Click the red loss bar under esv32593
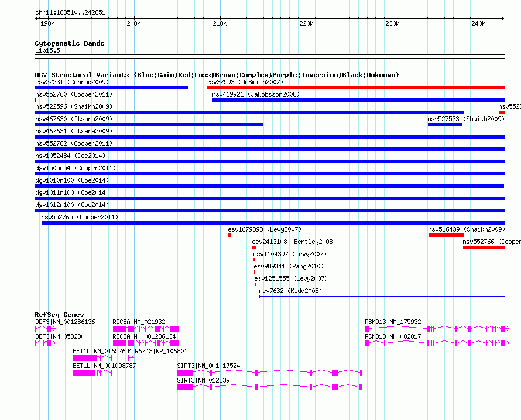The height and width of the screenshot is (420, 521). [355, 88]
